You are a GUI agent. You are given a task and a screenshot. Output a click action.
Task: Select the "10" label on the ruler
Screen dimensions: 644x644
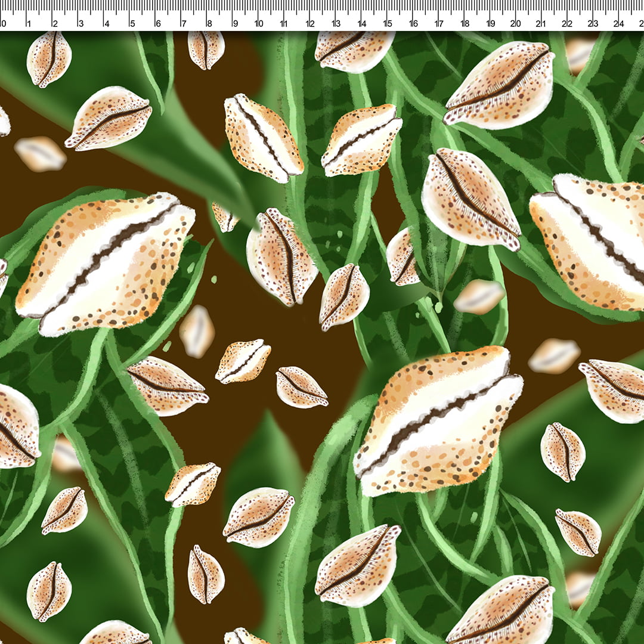click(259, 23)
